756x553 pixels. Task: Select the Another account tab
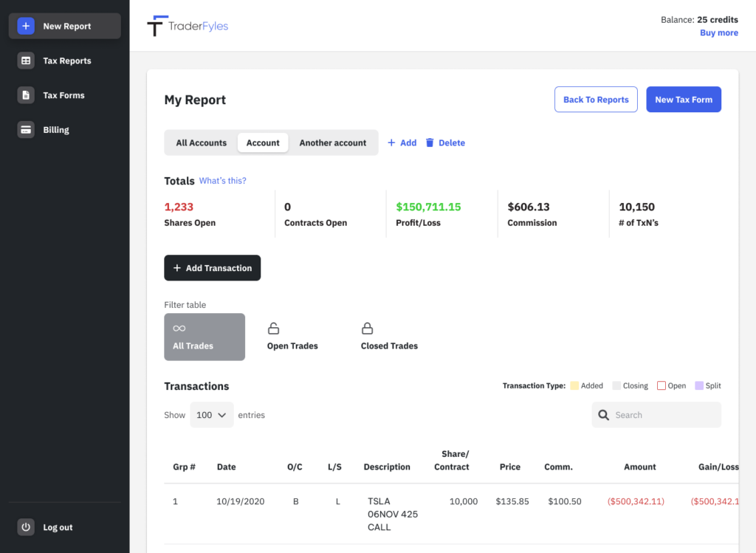point(333,142)
